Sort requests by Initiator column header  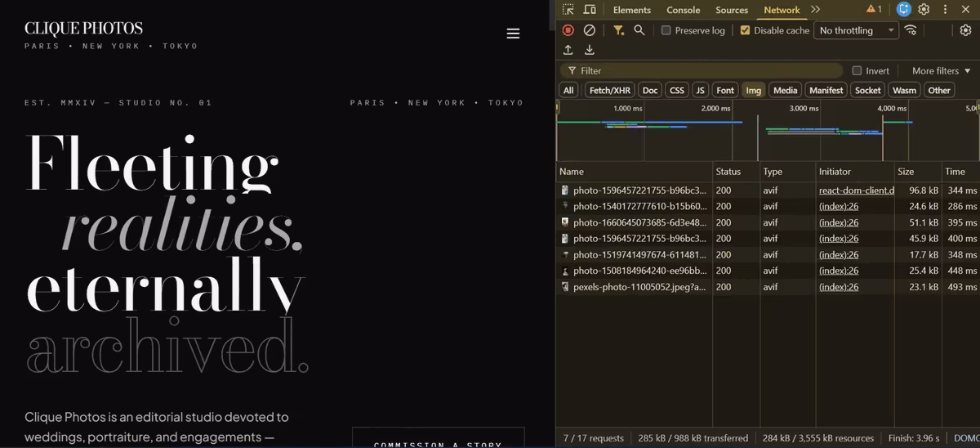pyautogui.click(x=855, y=172)
